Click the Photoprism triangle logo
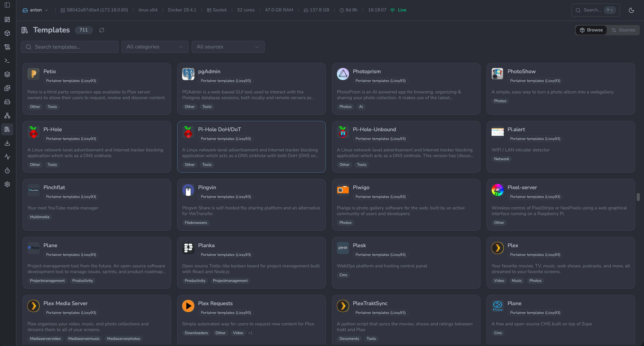Image resolution: width=644 pixels, height=346 pixels. 343,74
